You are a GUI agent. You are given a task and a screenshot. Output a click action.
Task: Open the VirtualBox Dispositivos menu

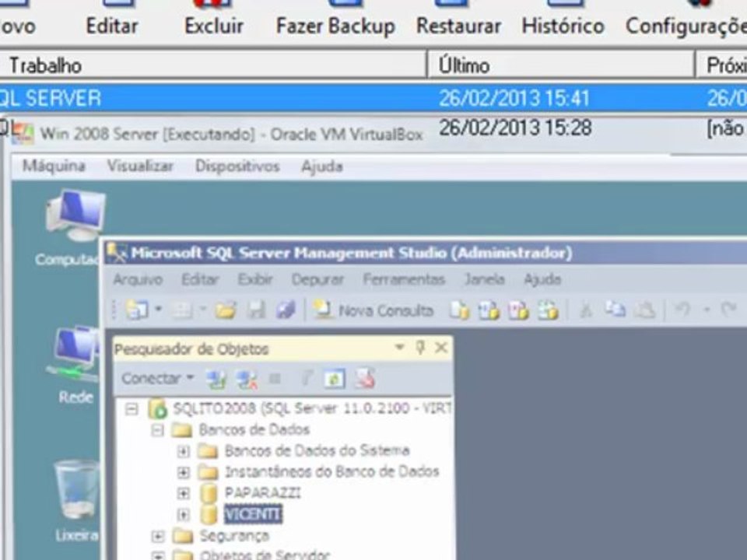(x=237, y=166)
